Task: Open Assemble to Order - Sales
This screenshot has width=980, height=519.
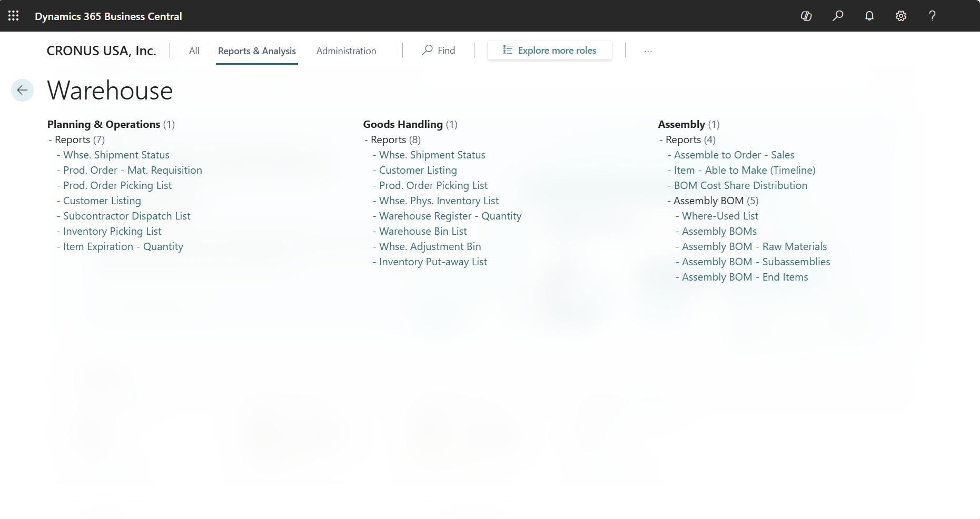Action: 734,155
